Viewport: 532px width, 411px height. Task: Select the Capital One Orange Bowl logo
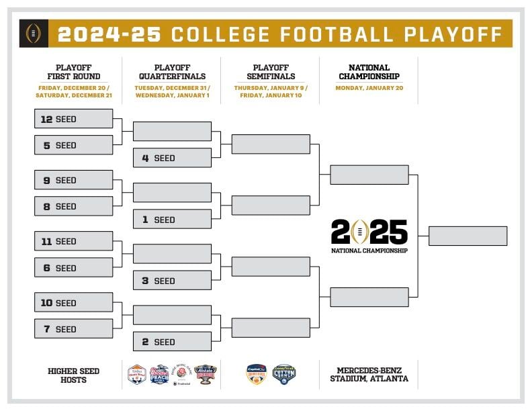pos(257,374)
